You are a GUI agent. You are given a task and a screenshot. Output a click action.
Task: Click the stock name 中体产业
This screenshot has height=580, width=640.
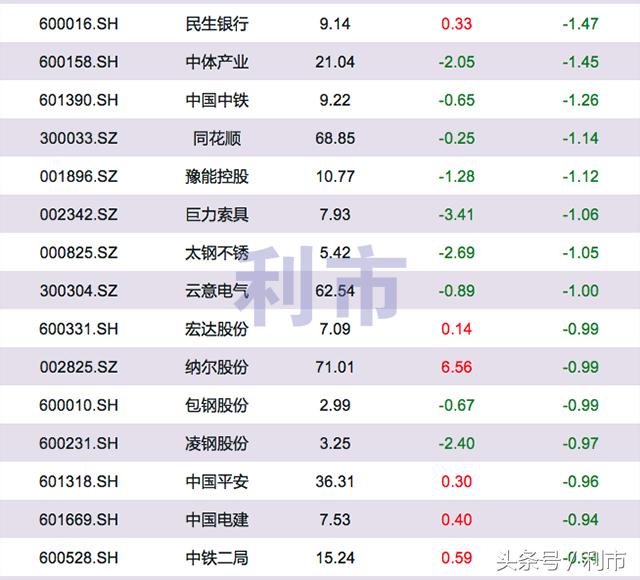(217, 62)
